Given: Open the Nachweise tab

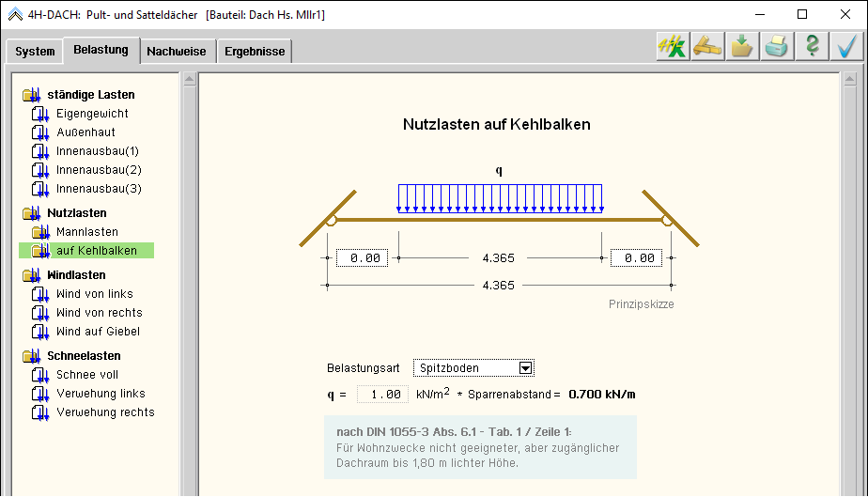Looking at the screenshot, I should pos(177,52).
